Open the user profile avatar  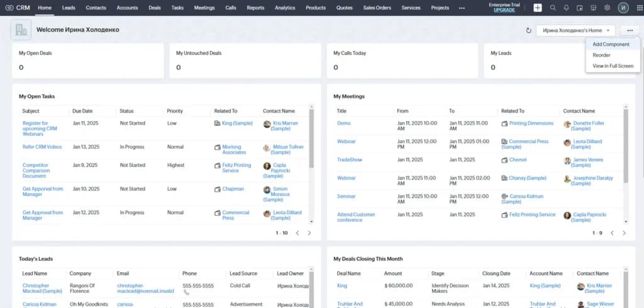pos(623,8)
